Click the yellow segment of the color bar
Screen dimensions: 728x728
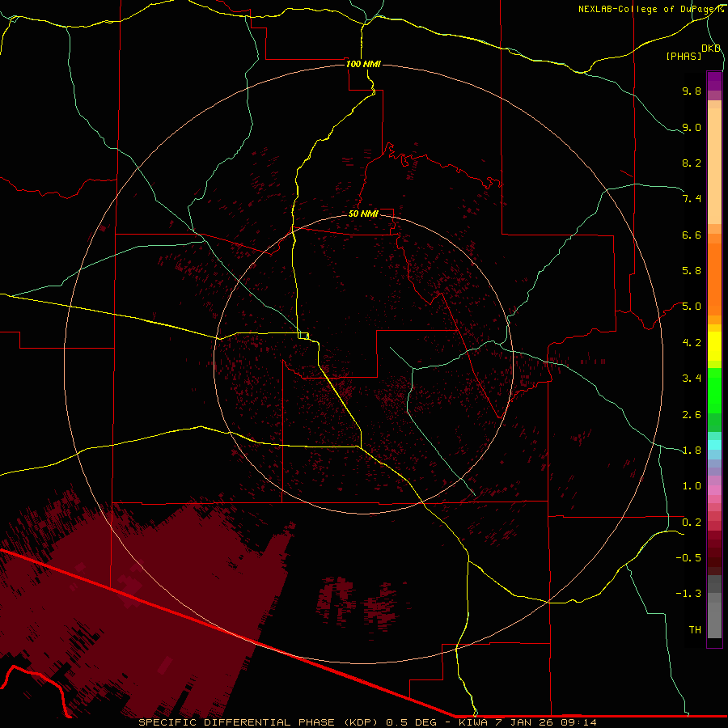pos(714,346)
